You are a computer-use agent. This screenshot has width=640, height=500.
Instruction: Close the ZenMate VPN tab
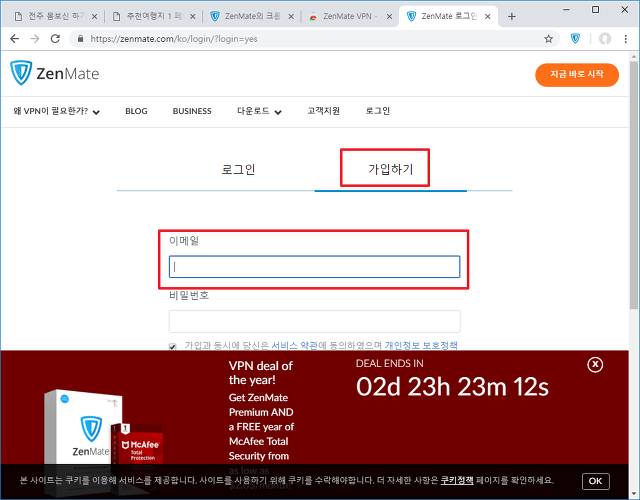pos(389,16)
